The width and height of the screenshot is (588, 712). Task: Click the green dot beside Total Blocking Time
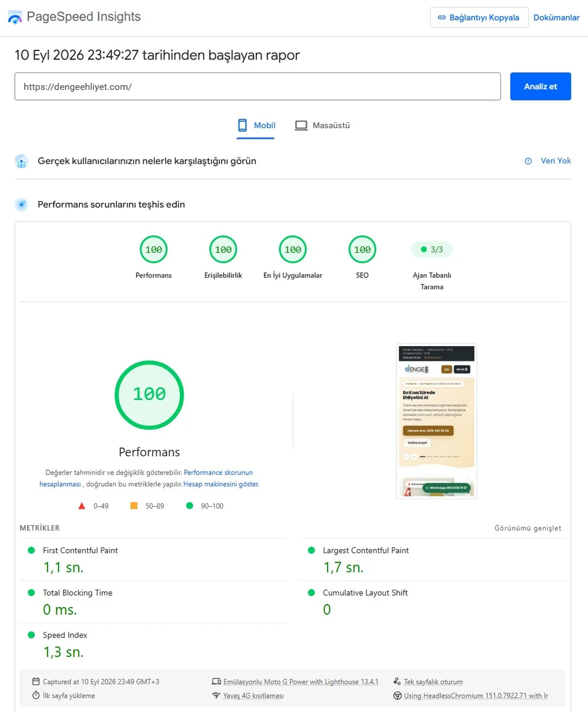pyautogui.click(x=31, y=593)
